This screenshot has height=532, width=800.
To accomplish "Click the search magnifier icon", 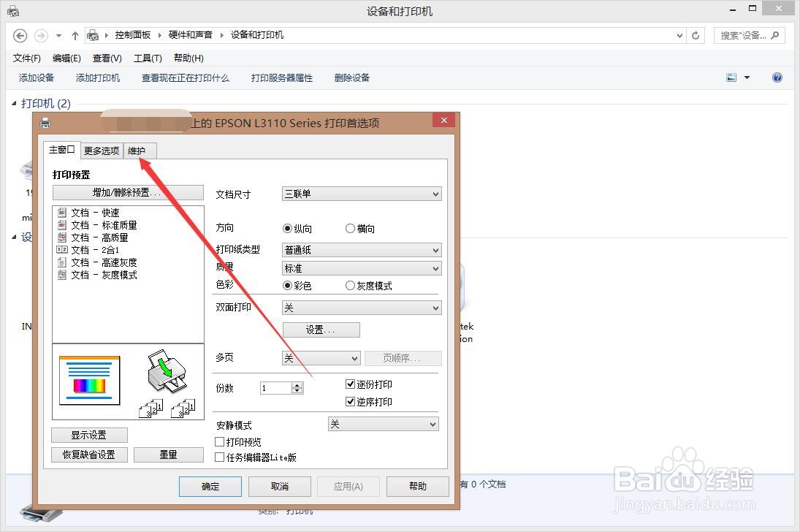I will tap(775, 35).
